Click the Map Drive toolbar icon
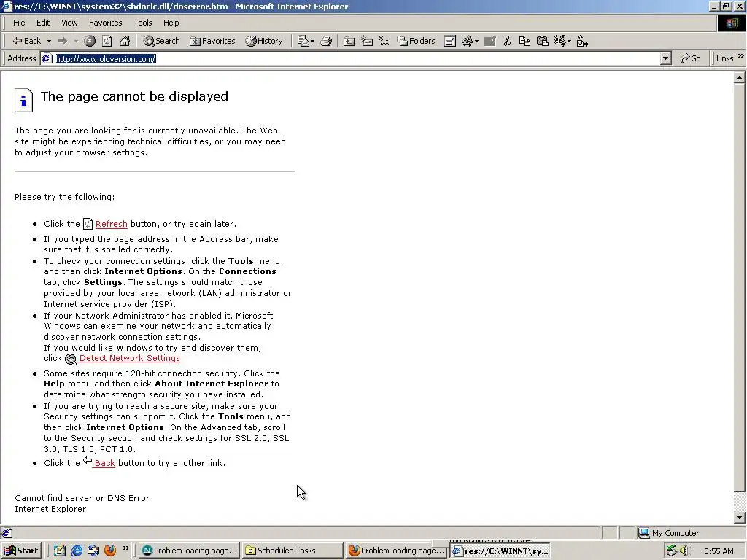The height and width of the screenshot is (560, 747). coord(367,41)
